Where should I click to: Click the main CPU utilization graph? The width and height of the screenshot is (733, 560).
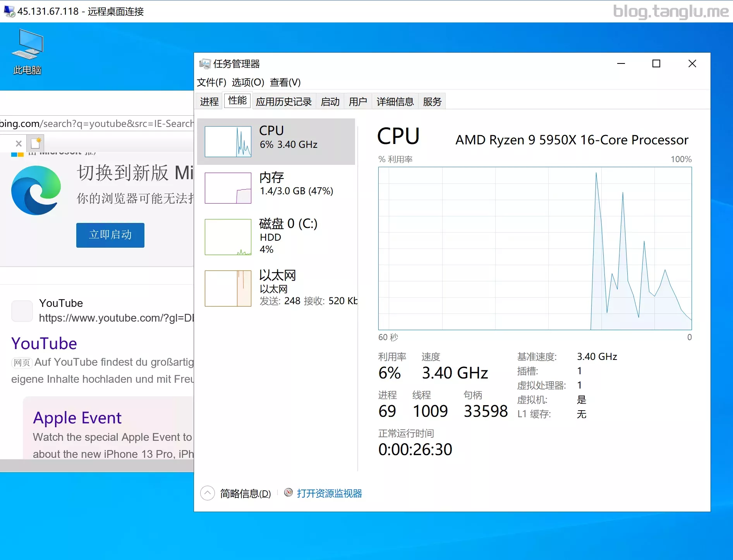[x=535, y=248]
